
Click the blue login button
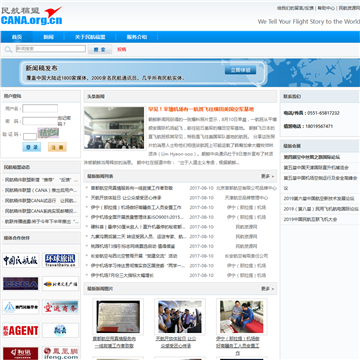32,147
